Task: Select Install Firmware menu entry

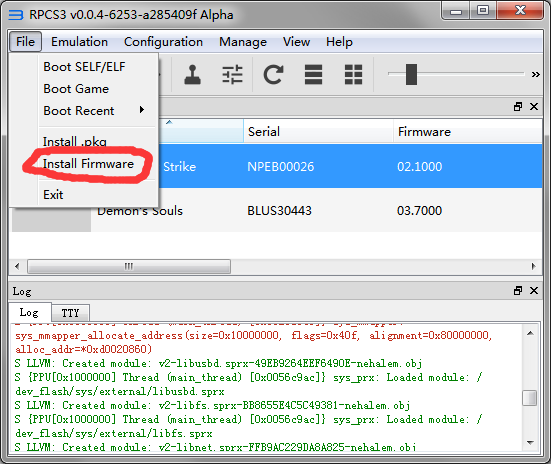Action: click(88, 164)
